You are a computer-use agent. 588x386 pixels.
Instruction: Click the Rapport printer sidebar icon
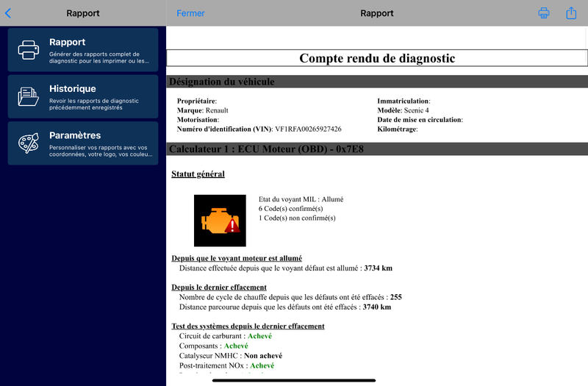pos(29,50)
